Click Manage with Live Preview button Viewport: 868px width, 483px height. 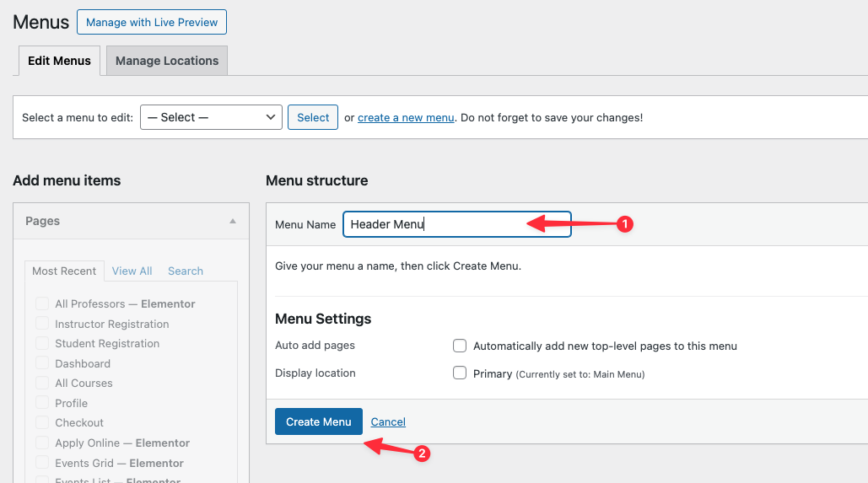(x=152, y=22)
